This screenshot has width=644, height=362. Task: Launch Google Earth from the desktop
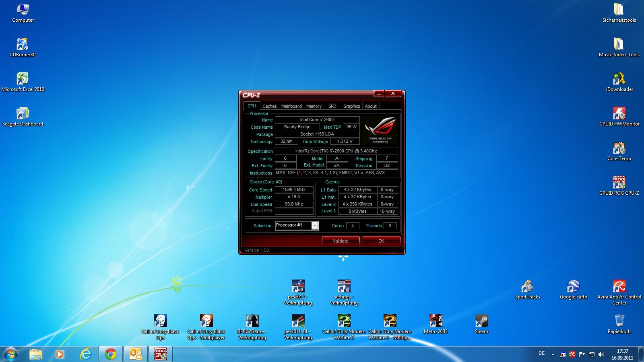tap(573, 290)
